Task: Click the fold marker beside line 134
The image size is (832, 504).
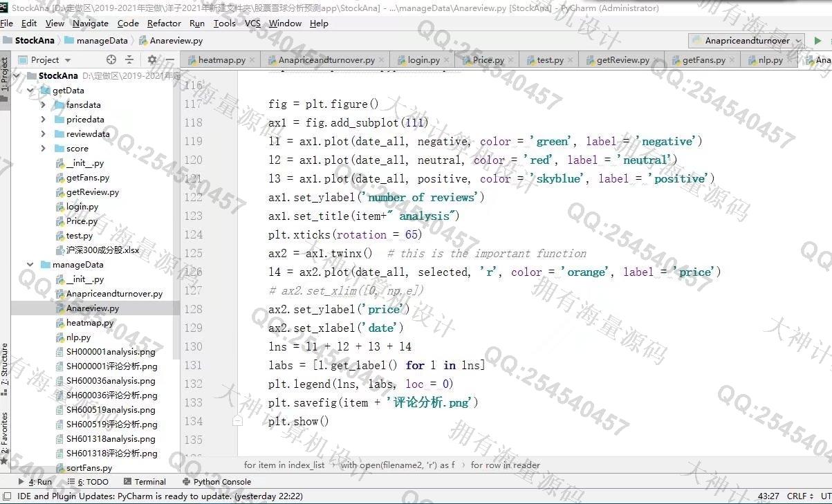Action: (x=237, y=420)
